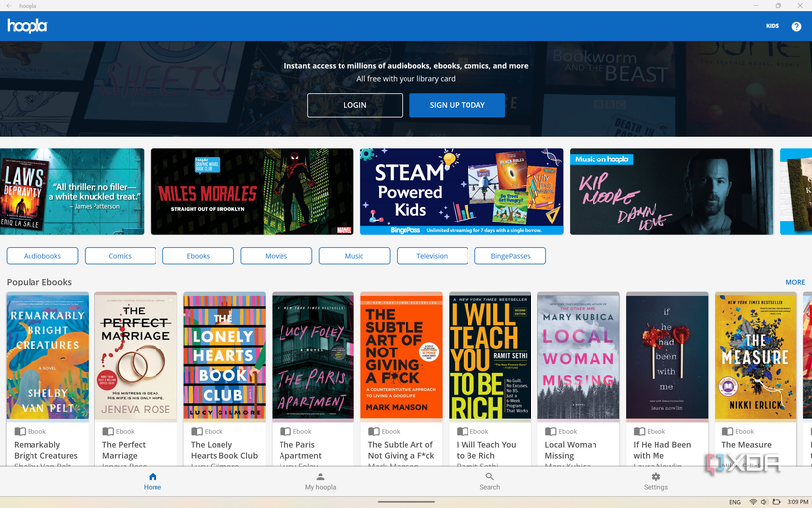Open the Search tab
Image resolution: width=812 pixels, height=508 pixels.
click(x=489, y=481)
